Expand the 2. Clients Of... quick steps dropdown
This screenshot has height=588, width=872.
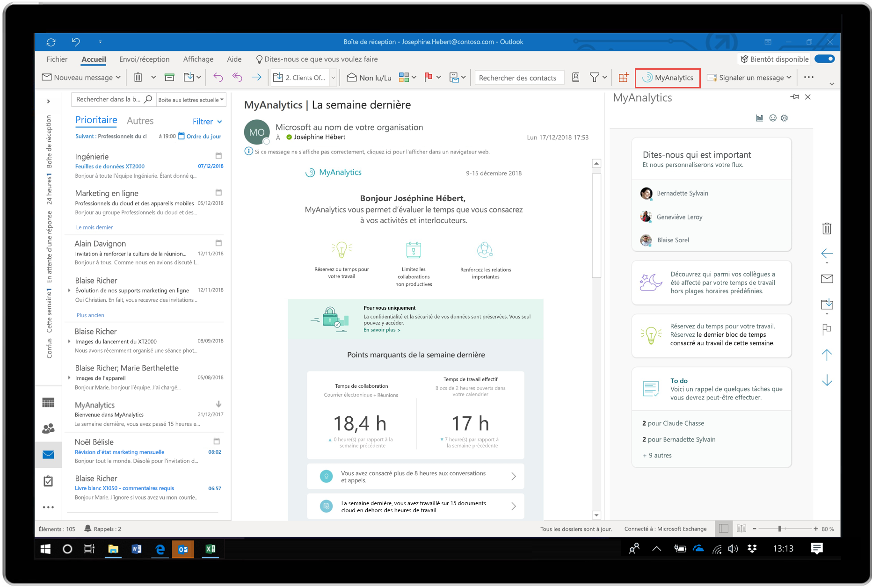pos(333,77)
